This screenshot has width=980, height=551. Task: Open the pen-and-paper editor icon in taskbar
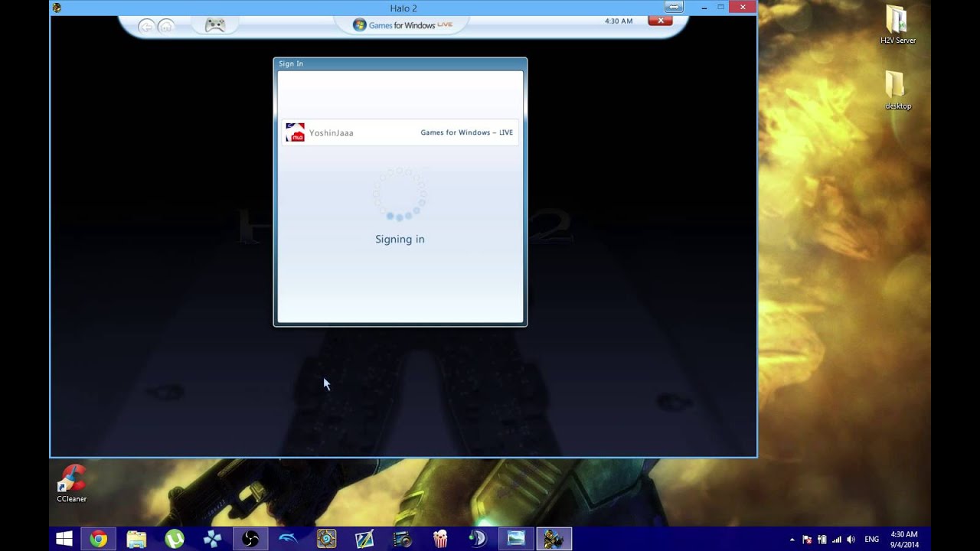(x=364, y=540)
